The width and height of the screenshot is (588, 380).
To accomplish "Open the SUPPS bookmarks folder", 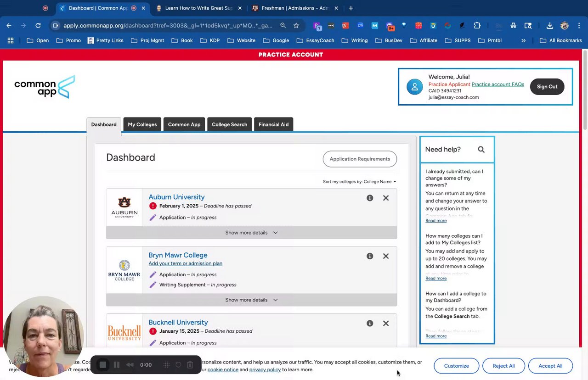I will [x=458, y=40].
